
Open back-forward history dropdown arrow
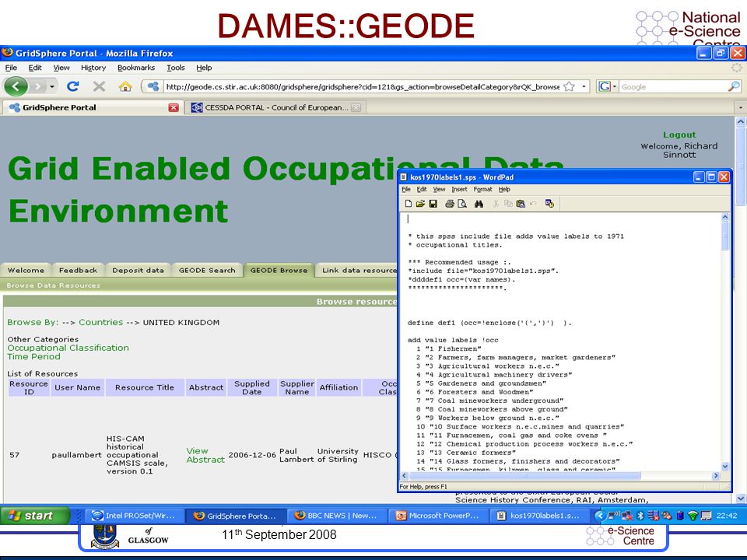(x=52, y=86)
